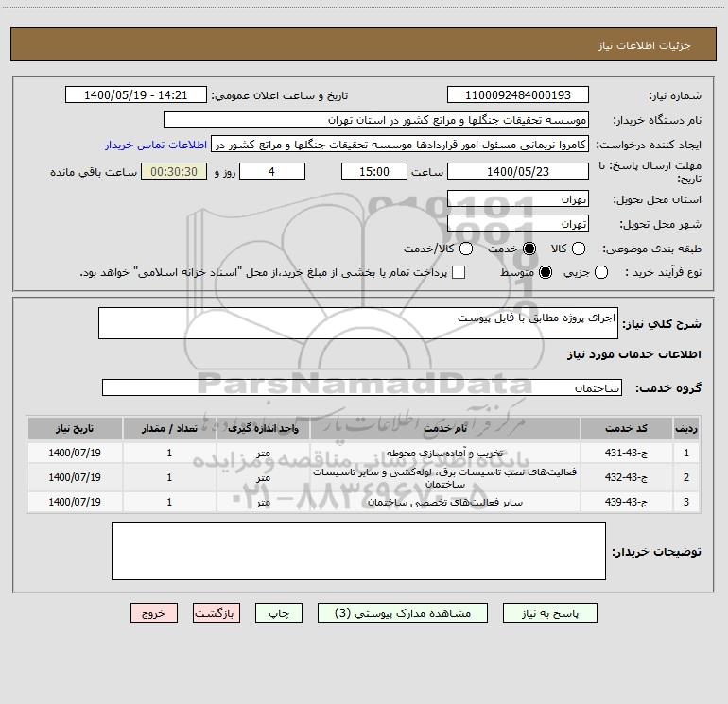Viewport: 728px width, 704px height.
Task: Click the خروج exit button
Action: coord(154,613)
